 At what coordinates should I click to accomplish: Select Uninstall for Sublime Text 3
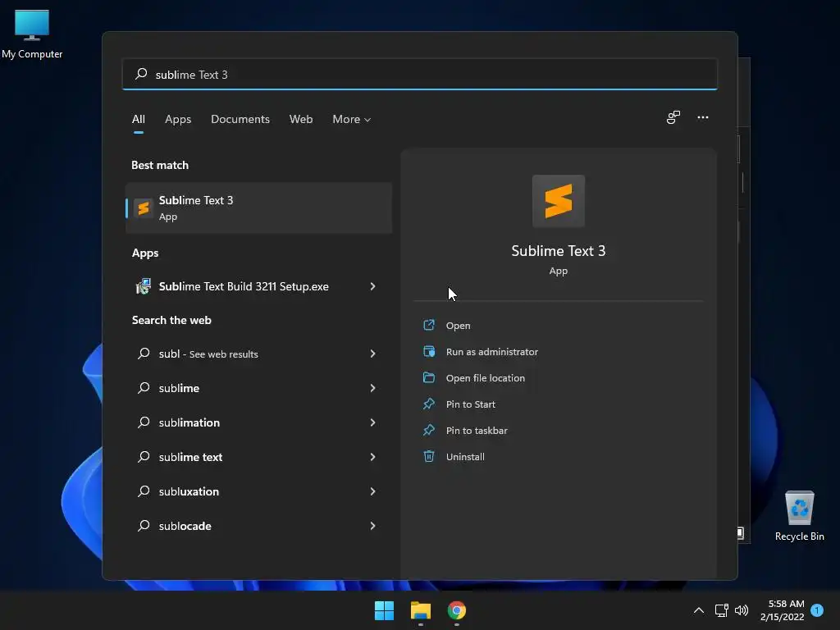[x=465, y=457]
